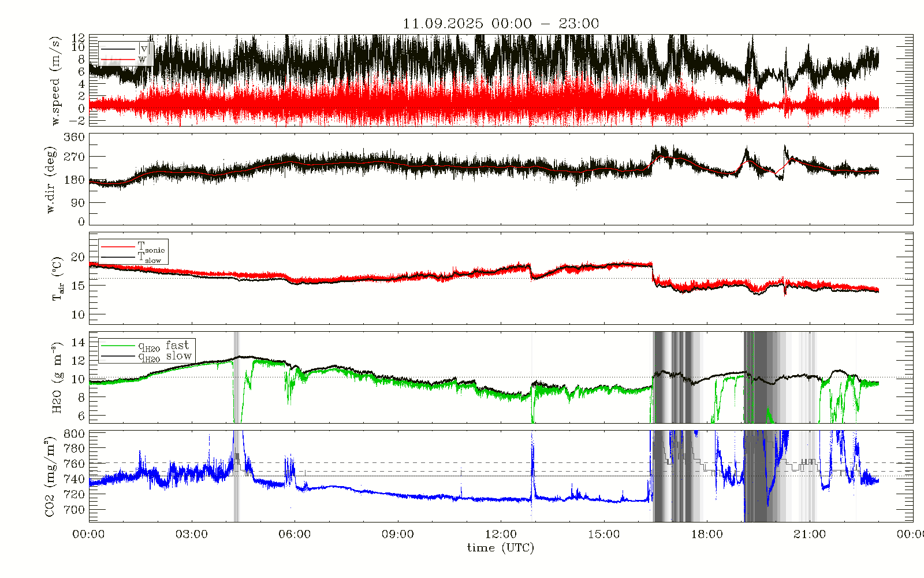This screenshot has width=924, height=578.
Task: Click the 09:00 time tick label
Action: click(398, 534)
